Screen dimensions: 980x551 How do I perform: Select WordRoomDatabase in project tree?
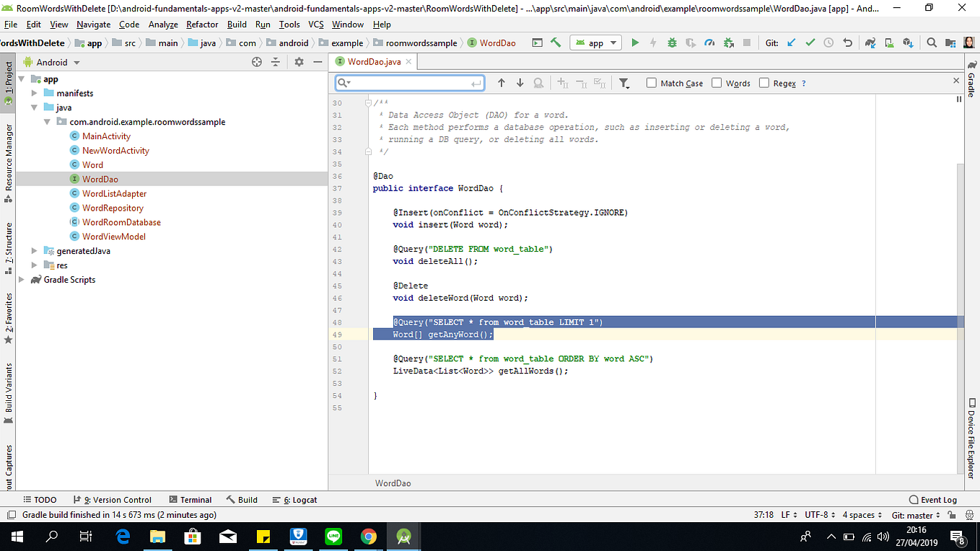(121, 222)
